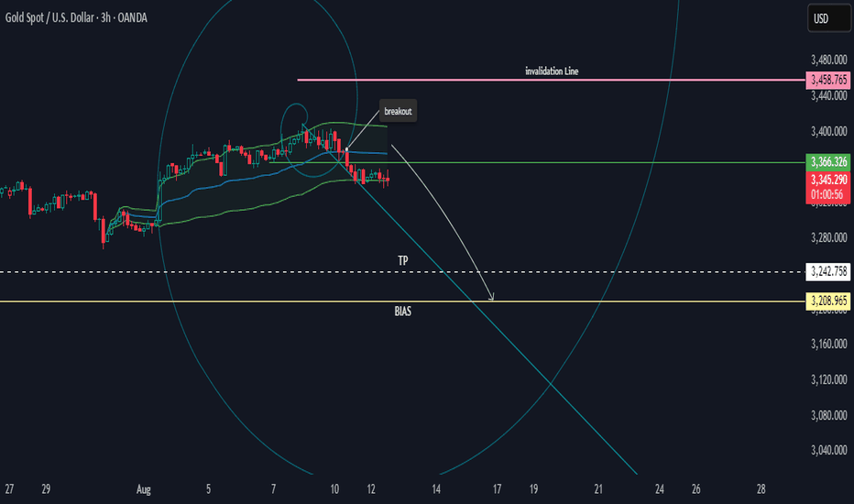This screenshot has height=504, width=854.
Task: Select the white 3,242.758 price label
Action: [828, 271]
